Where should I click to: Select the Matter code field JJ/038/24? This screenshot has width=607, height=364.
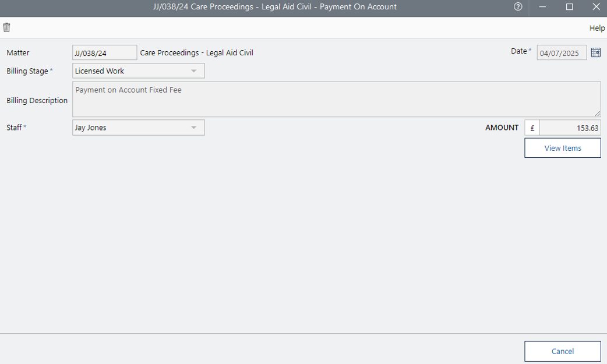(104, 53)
